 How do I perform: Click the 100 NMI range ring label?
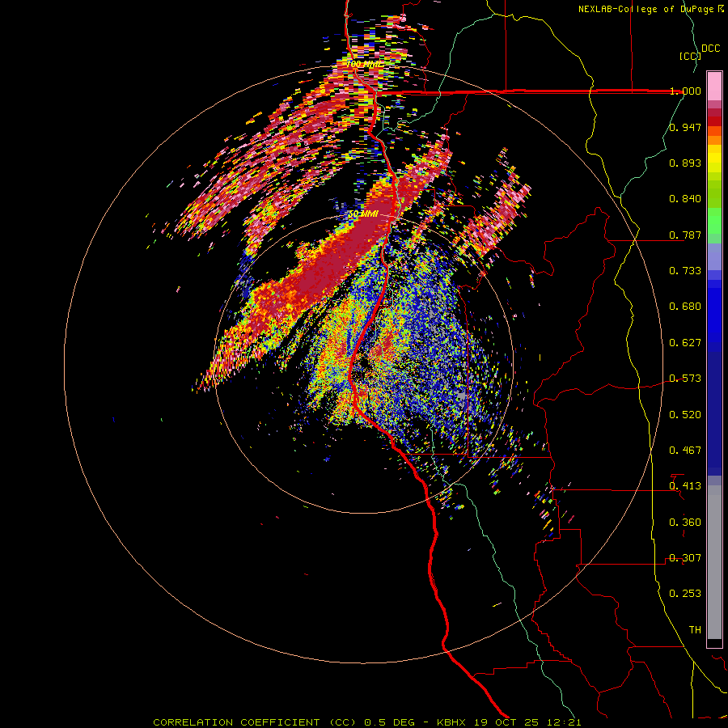click(365, 64)
